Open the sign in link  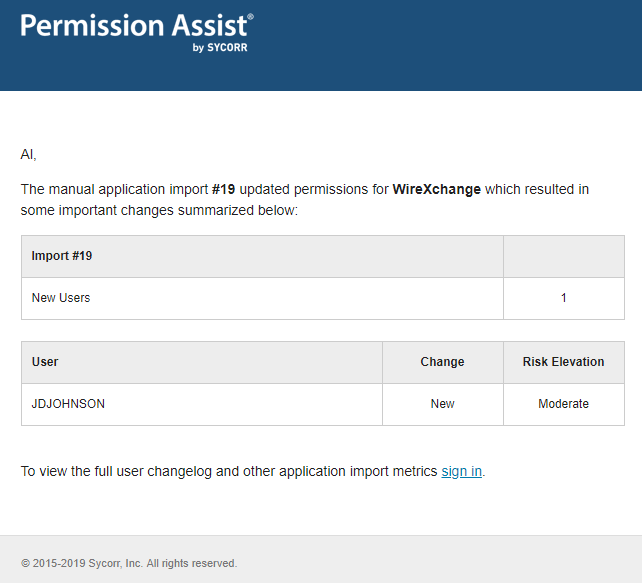pyautogui.click(x=461, y=471)
